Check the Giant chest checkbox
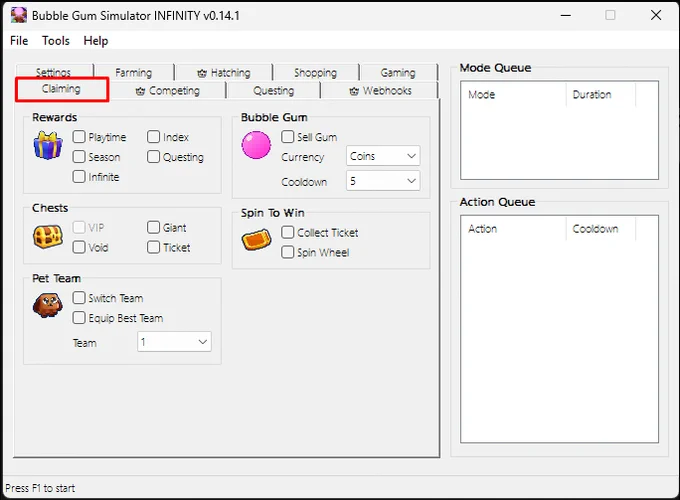 click(x=154, y=227)
